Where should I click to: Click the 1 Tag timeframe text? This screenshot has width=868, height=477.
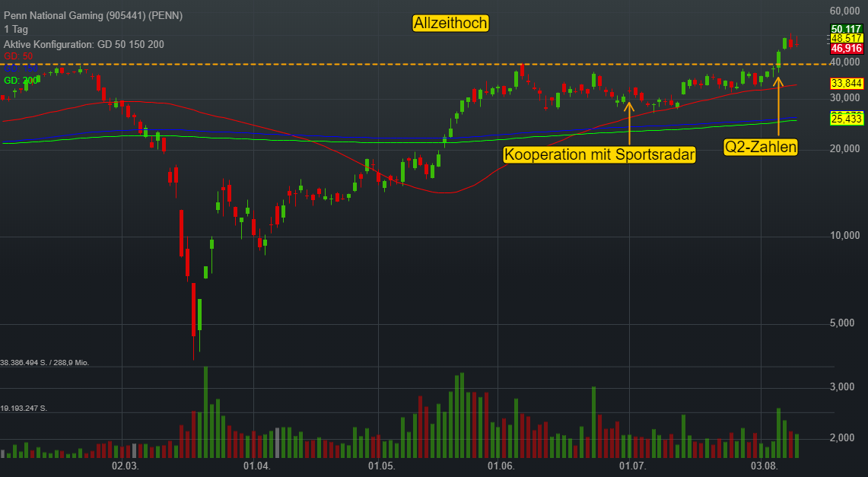(15, 30)
